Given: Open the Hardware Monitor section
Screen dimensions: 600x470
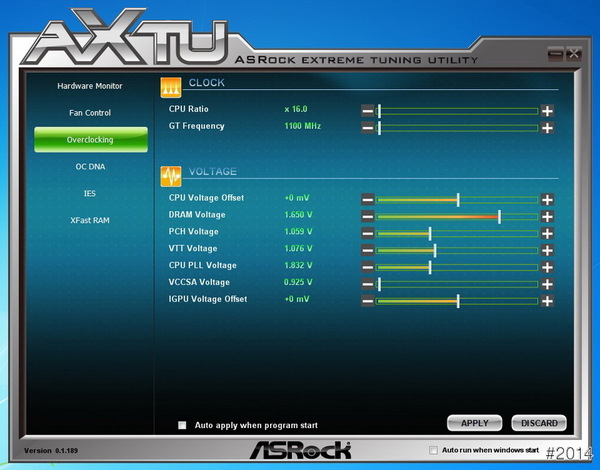Looking at the screenshot, I should (x=90, y=86).
